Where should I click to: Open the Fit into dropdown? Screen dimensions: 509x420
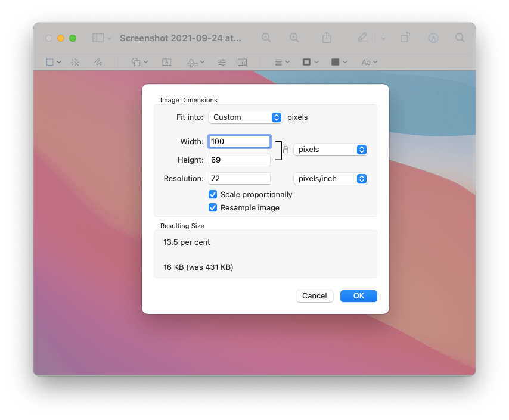click(x=245, y=117)
